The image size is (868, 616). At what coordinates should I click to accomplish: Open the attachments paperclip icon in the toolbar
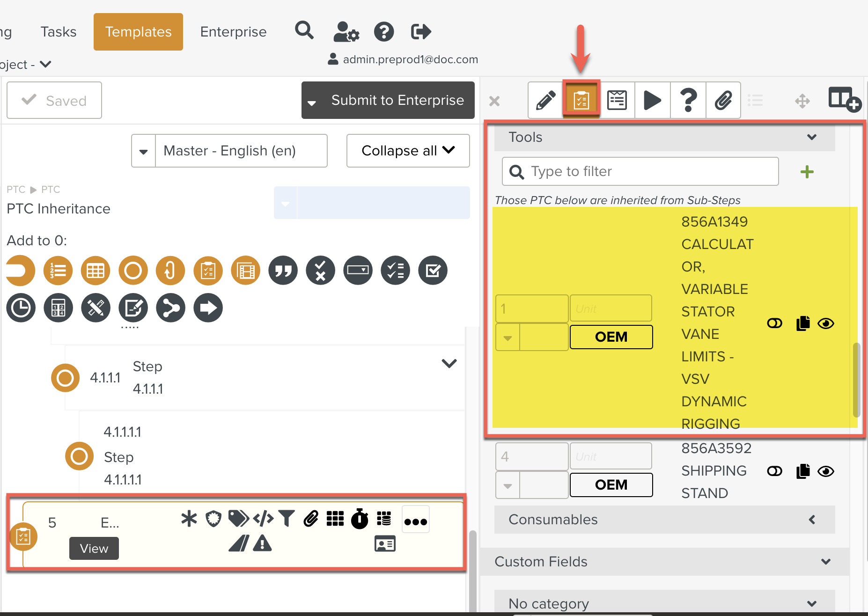[723, 100]
